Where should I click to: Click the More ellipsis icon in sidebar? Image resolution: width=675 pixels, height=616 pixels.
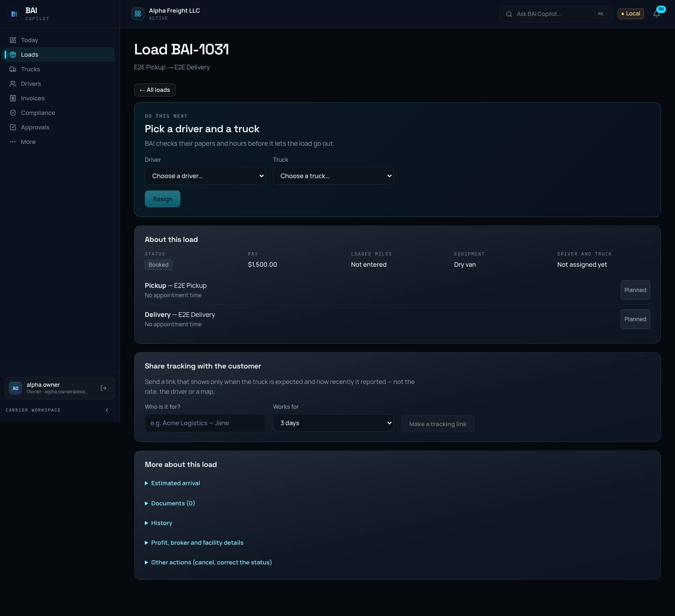coord(13,142)
